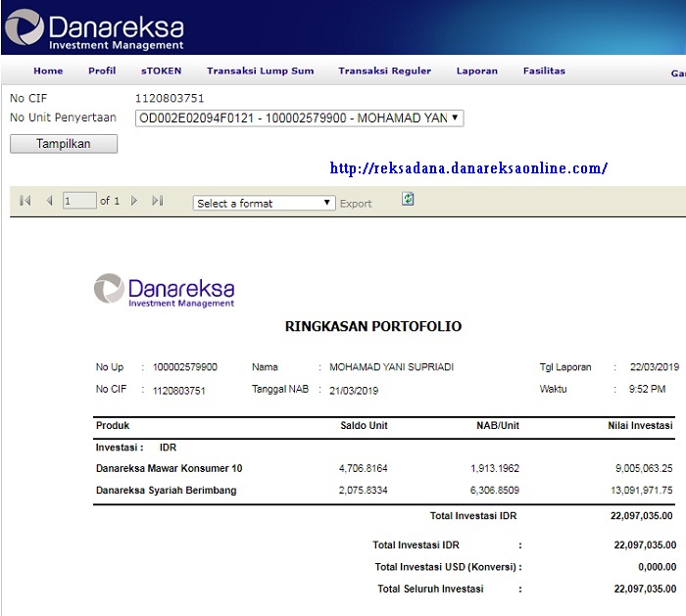This screenshot has height=616, width=686.
Task: Open the Home menu
Action: (48, 71)
